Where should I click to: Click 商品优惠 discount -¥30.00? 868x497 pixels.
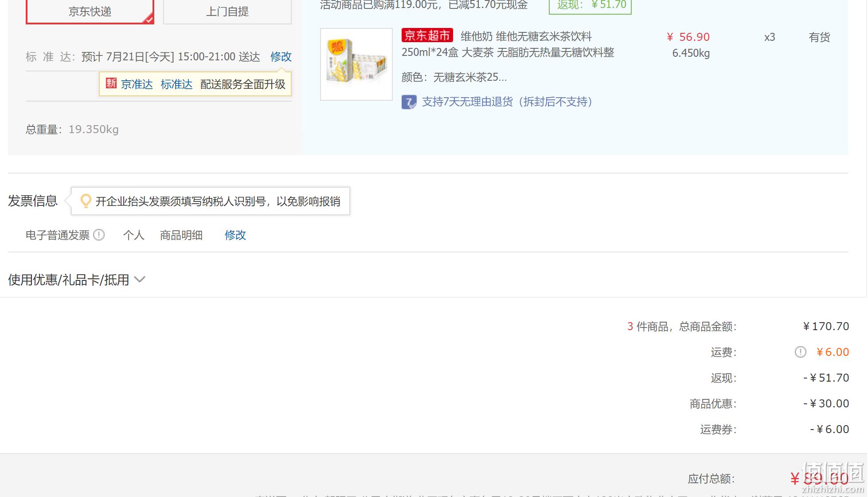pyautogui.click(x=826, y=404)
